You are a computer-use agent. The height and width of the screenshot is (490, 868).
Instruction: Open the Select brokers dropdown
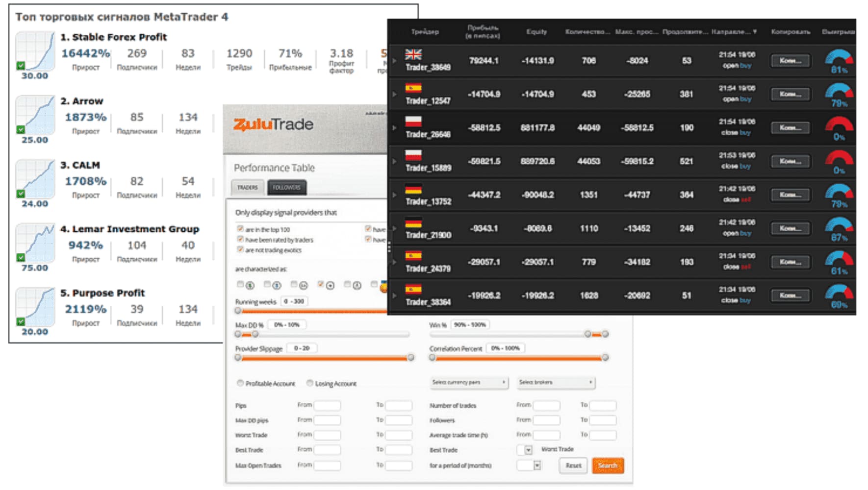556,382
